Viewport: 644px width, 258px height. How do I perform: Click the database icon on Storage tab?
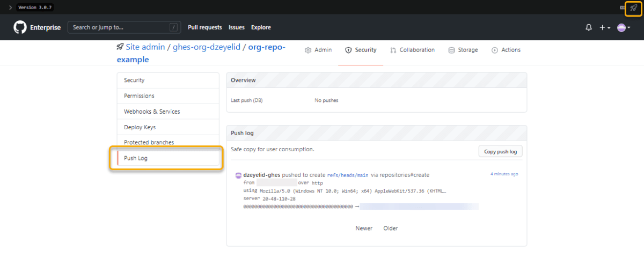452,50
